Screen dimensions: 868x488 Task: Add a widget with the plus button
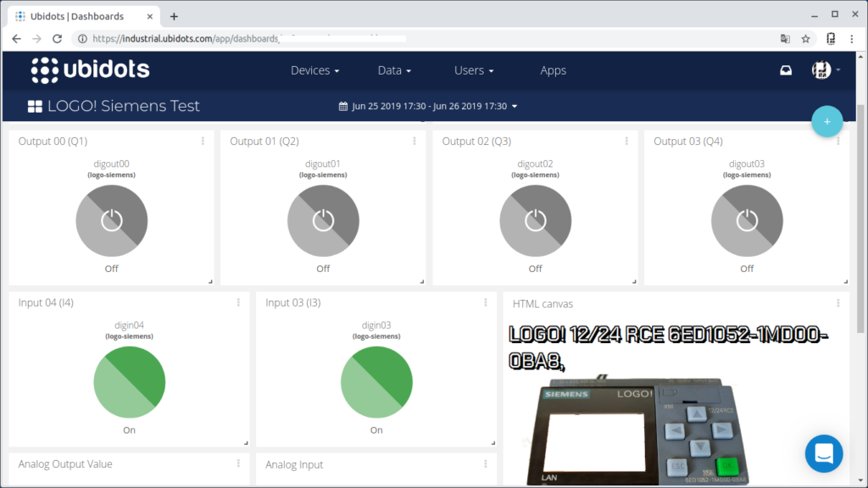[827, 121]
